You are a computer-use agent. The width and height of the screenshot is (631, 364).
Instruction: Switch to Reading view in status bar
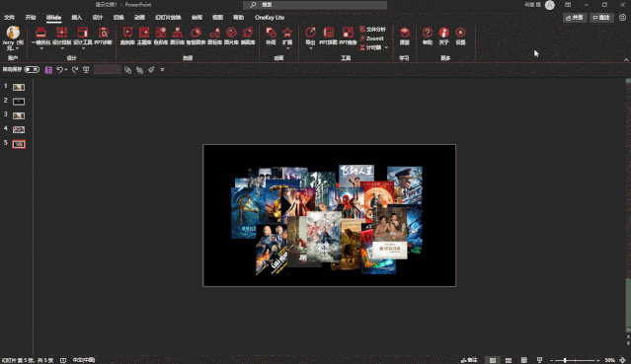pyautogui.click(x=524, y=360)
